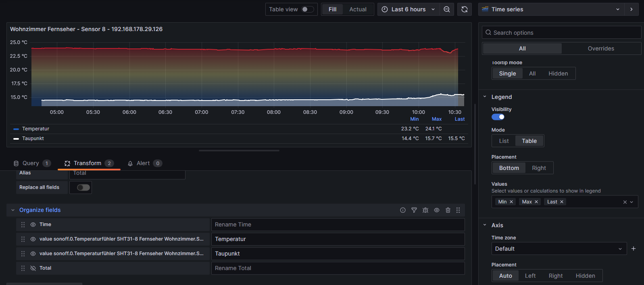644x285 pixels.
Task: Click the Query tab database icon
Action: (16, 163)
